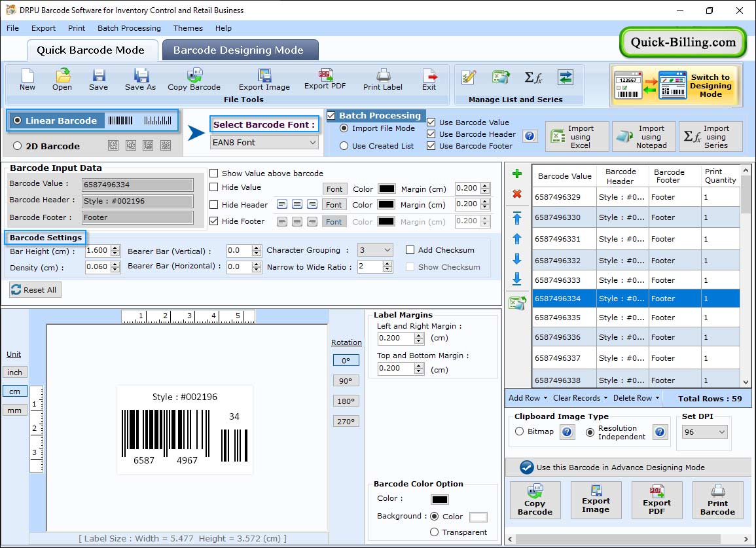Click the help icon next to Resolution Independent
Image resolution: width=756 pixels, height=548 pixels.
pyautogui.click(x=660, y=431)
